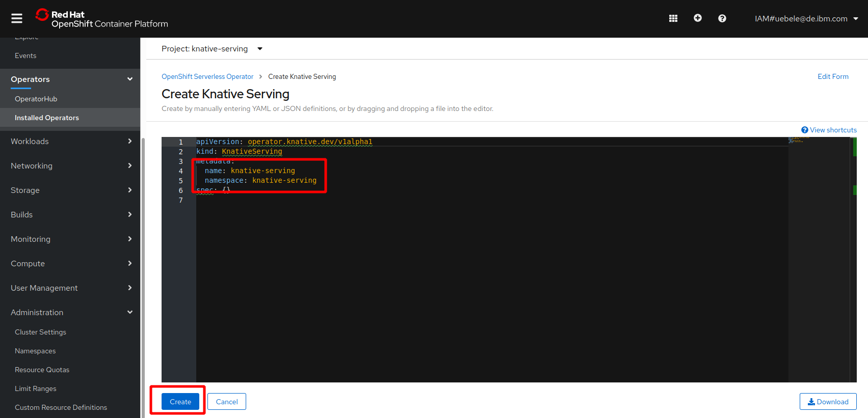Collapse the Administration nav section
The width and height of the screenshot is (868, 418).
pos(70,313)
